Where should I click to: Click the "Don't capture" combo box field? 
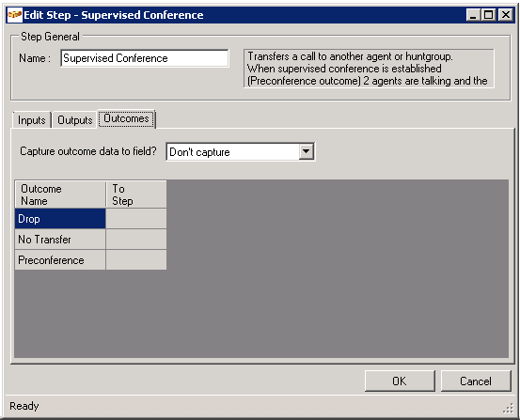click(x=240, y=152)
